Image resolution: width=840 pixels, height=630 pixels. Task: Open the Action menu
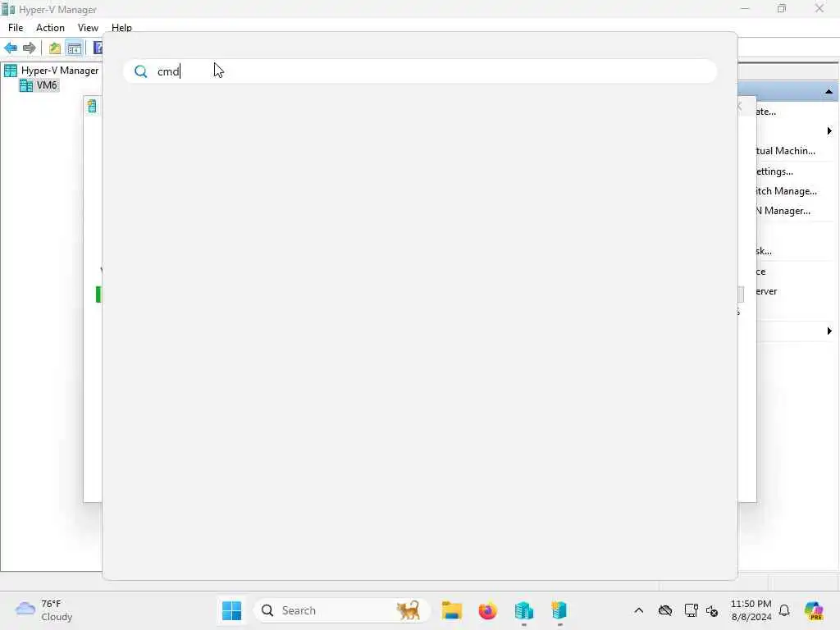[50, 28]
